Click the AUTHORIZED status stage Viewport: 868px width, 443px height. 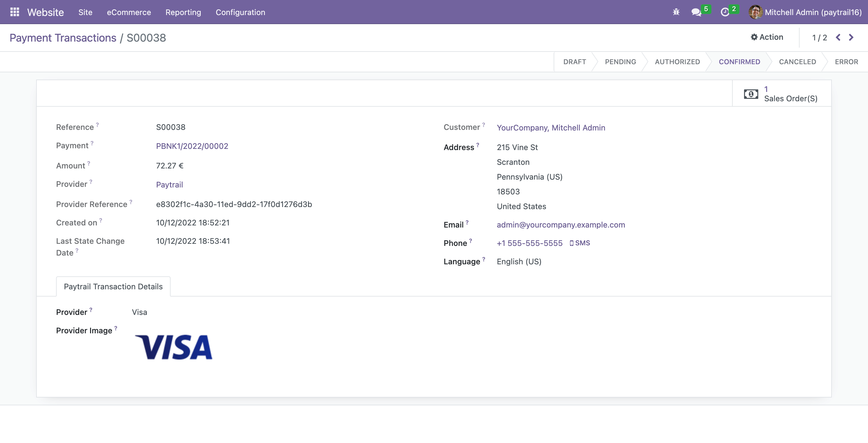(x=677, y=62)
